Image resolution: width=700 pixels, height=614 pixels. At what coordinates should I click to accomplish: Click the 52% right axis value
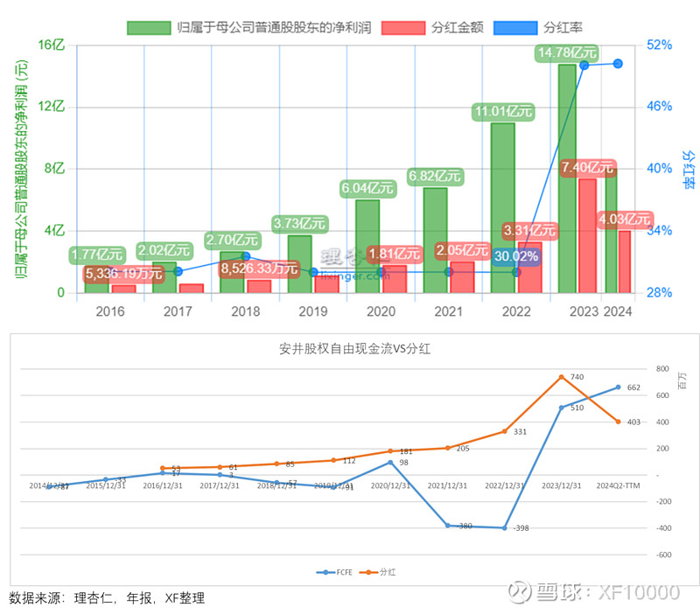tap(660, 45)
